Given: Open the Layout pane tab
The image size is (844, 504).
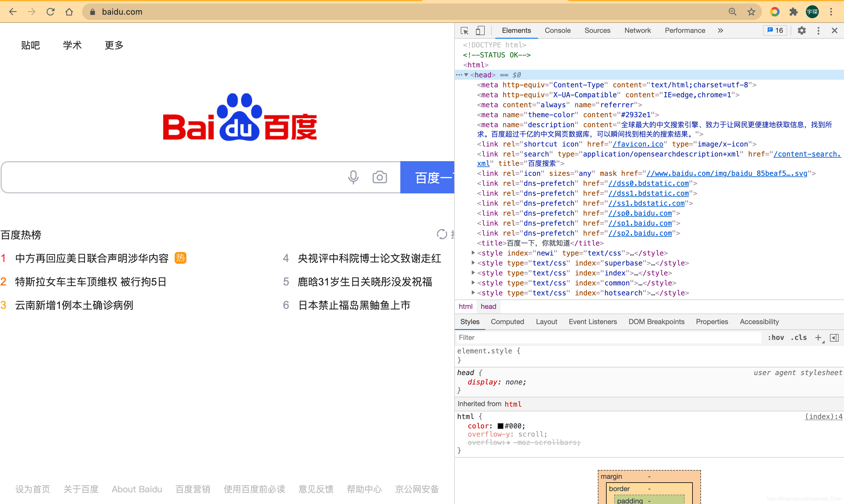Looking at the screenshot, I should pos(547,322).
